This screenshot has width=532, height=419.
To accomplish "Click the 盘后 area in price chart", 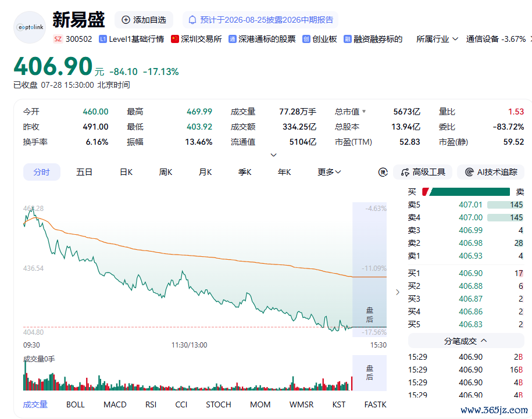I will pos(369,270).
